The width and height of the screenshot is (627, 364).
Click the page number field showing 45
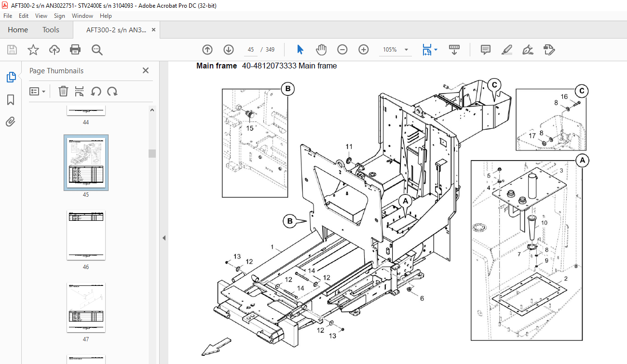[x=251, y=50]
